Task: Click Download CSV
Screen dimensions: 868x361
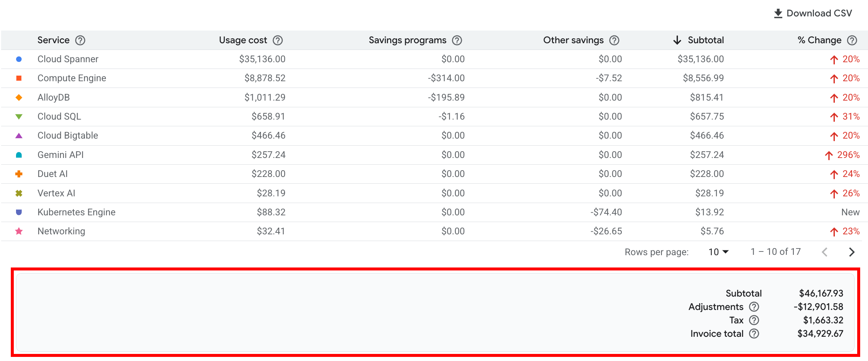Action: coord(813,13)
